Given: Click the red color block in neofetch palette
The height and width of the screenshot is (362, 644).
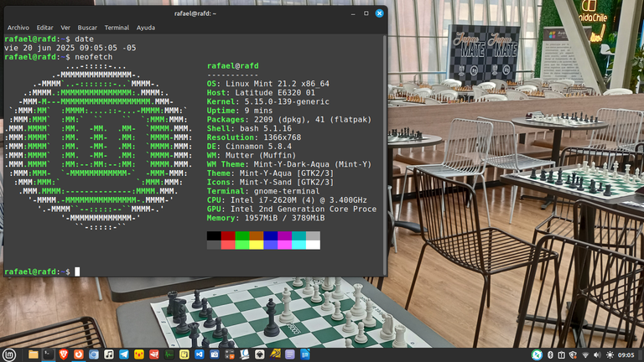Looking at the screenshot, I should pos(228,235).
